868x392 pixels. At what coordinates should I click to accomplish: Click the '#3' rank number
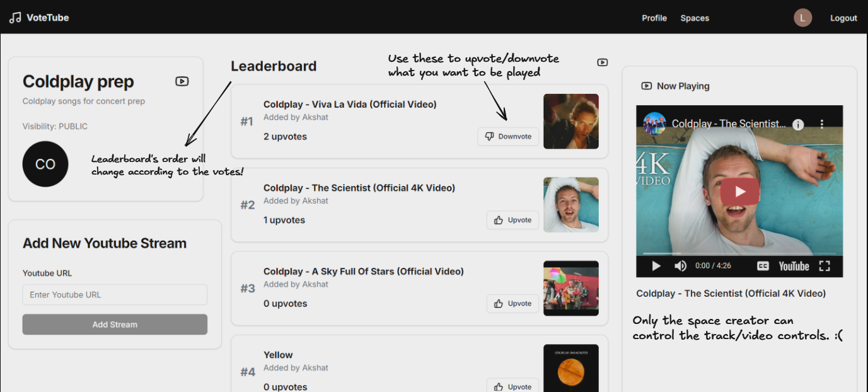click(x=248, y=288)
